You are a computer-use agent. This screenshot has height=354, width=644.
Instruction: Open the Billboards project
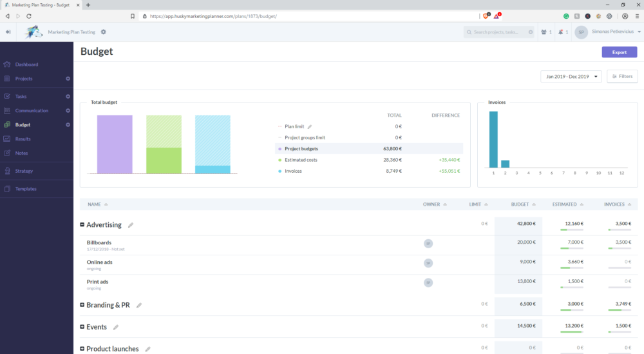[x=99, y=242]
